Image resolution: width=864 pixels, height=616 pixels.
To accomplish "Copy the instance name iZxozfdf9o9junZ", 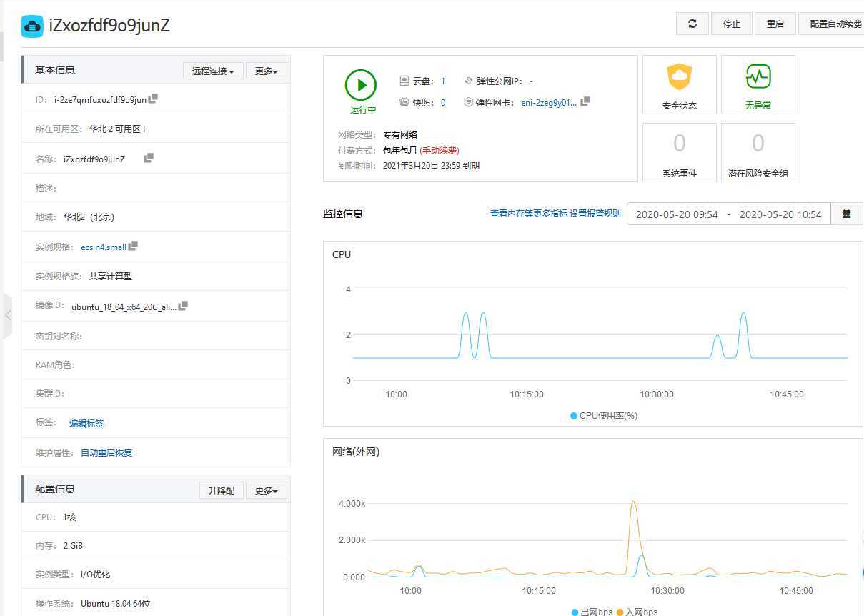I will pyautogui.click(x=149, y=158).
